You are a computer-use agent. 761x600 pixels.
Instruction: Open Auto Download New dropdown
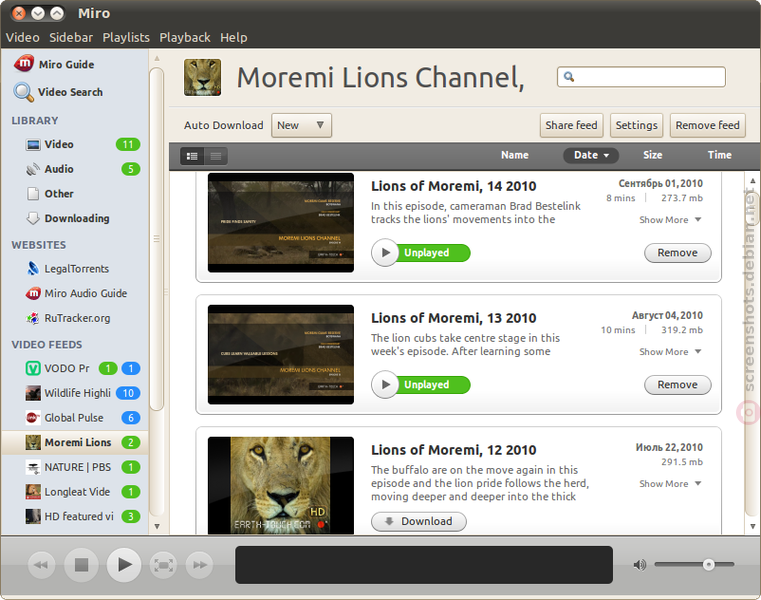click(x=301, y=125)
